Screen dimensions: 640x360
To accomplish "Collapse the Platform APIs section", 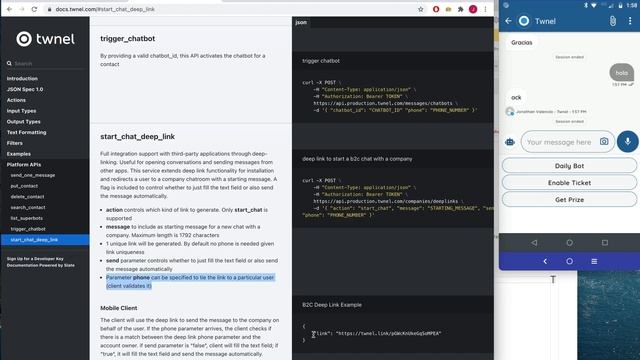I will 24,164.
